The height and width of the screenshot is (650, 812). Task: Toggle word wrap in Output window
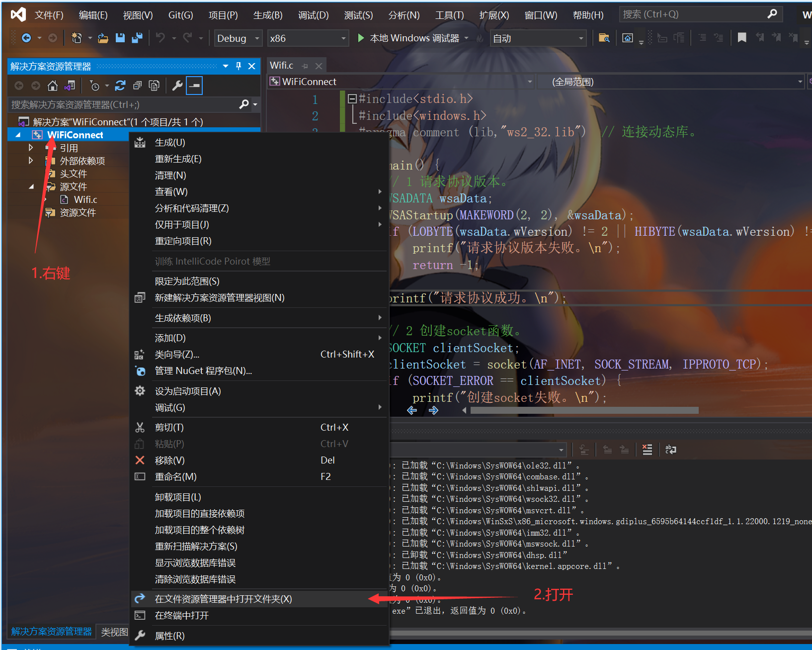(x=671, y=450)
